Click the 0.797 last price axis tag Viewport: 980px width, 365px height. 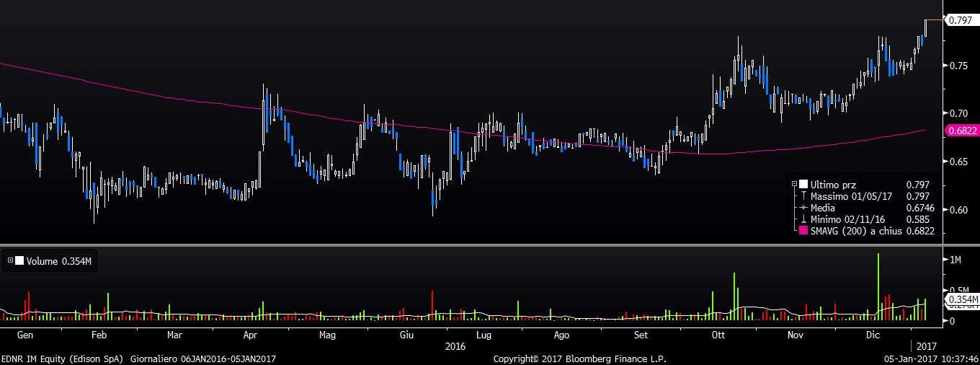click(961, 20)
